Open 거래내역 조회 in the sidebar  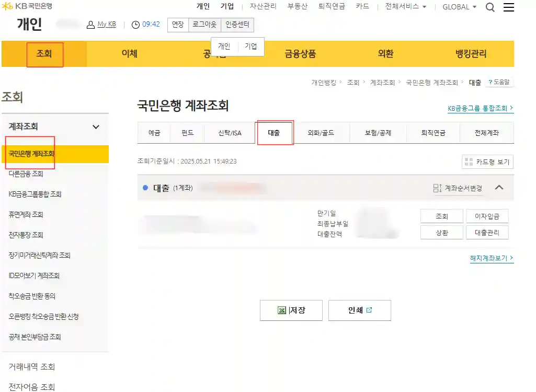32,367
